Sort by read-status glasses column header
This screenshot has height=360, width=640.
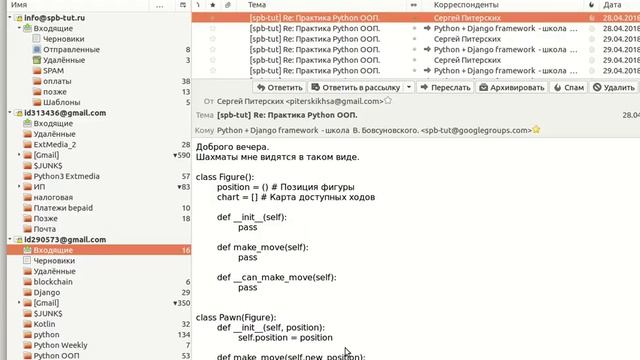[414, 5]
